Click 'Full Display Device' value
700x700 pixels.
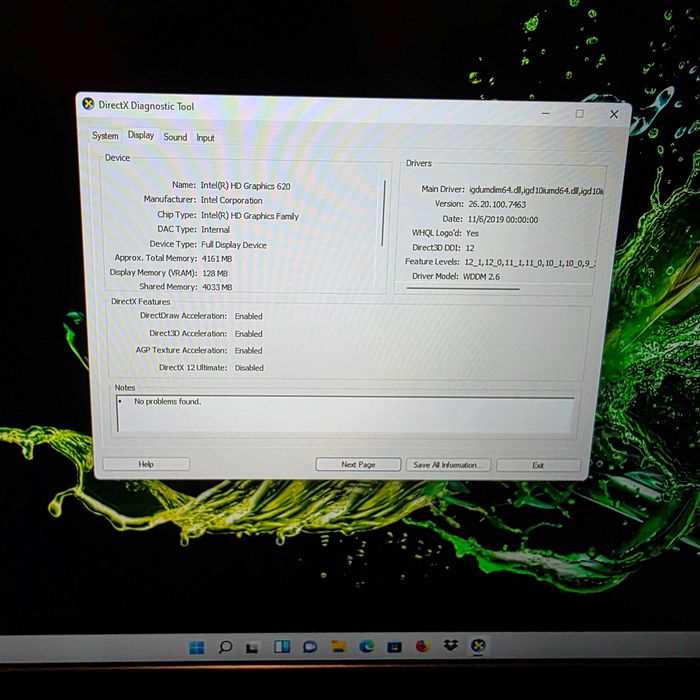point(233,245)
